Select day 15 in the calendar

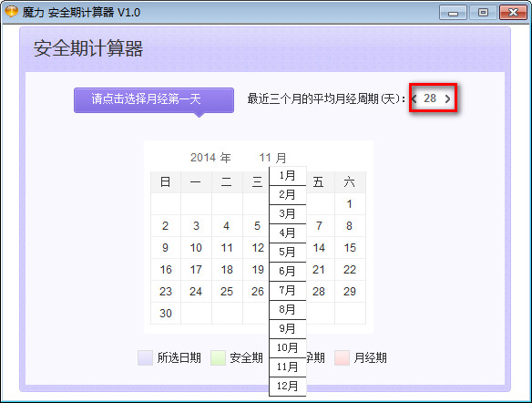[x=350, y=248]
